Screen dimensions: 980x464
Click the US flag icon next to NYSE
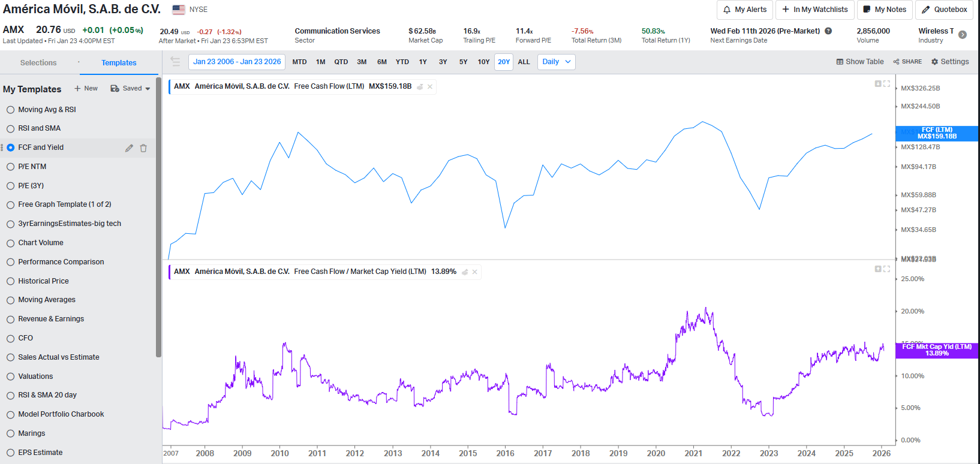(x=179, y=10)
